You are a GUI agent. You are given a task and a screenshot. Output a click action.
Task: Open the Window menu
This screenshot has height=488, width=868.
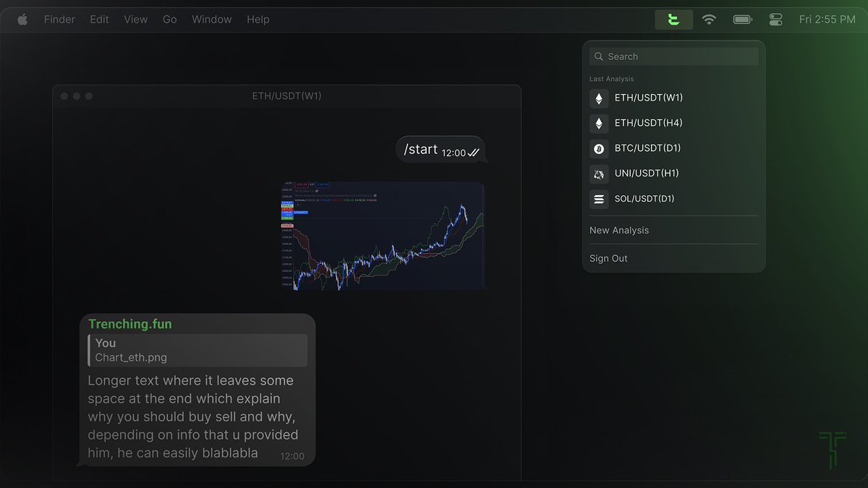pos(212,20)
